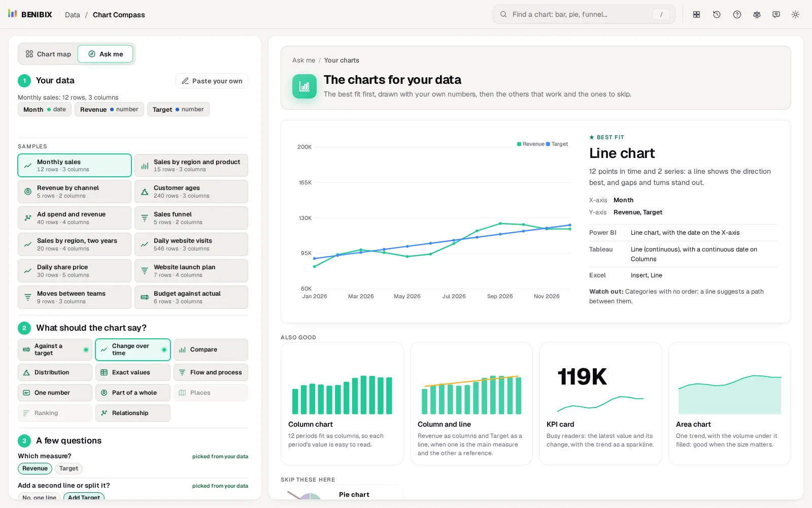Select the Daily share price sample
The image size is (812, 508).
click(75, 271)
